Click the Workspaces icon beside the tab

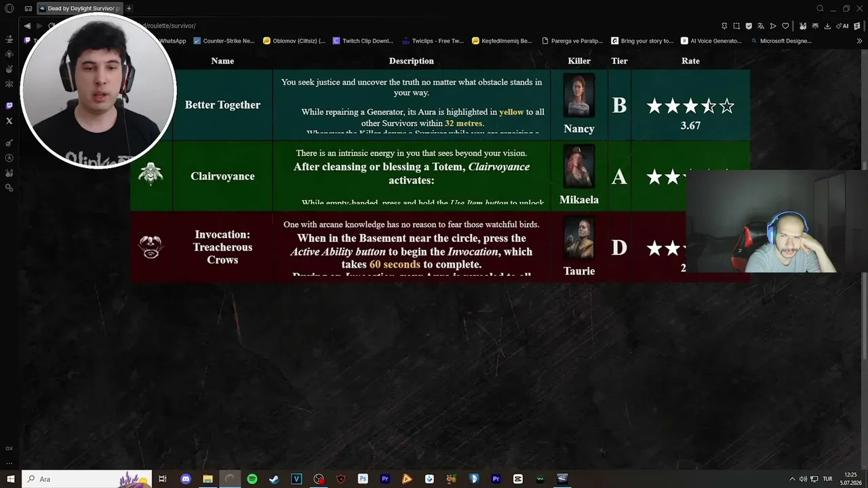click(28, 9)
